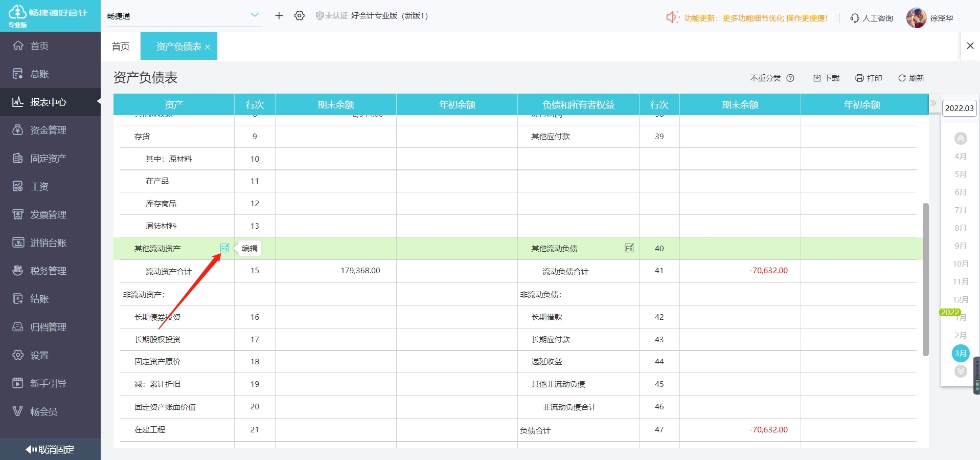
Task: Expand the 畅捷通 company dropdown
Action: [x=184, y=16]
